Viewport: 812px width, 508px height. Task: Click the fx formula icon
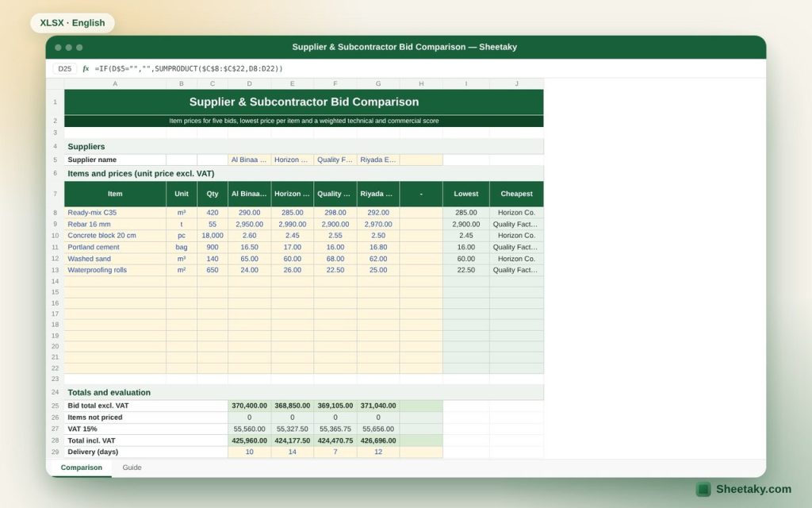pos(86,68)
